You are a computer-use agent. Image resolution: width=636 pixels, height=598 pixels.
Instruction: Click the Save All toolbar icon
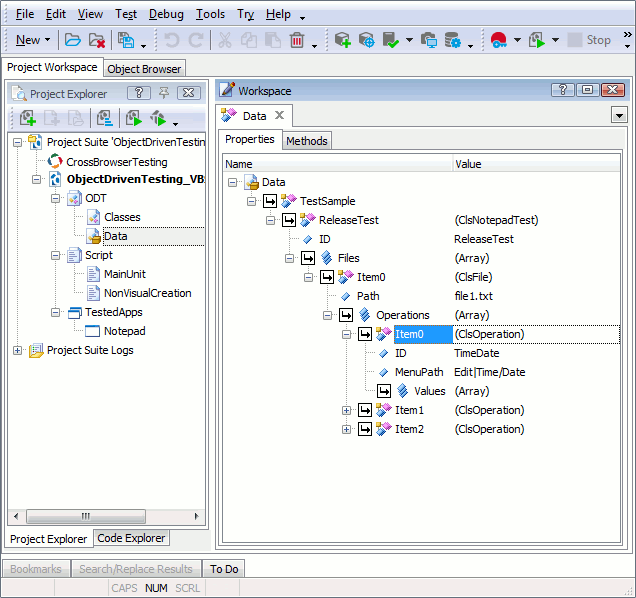click(x=126, y=40)
